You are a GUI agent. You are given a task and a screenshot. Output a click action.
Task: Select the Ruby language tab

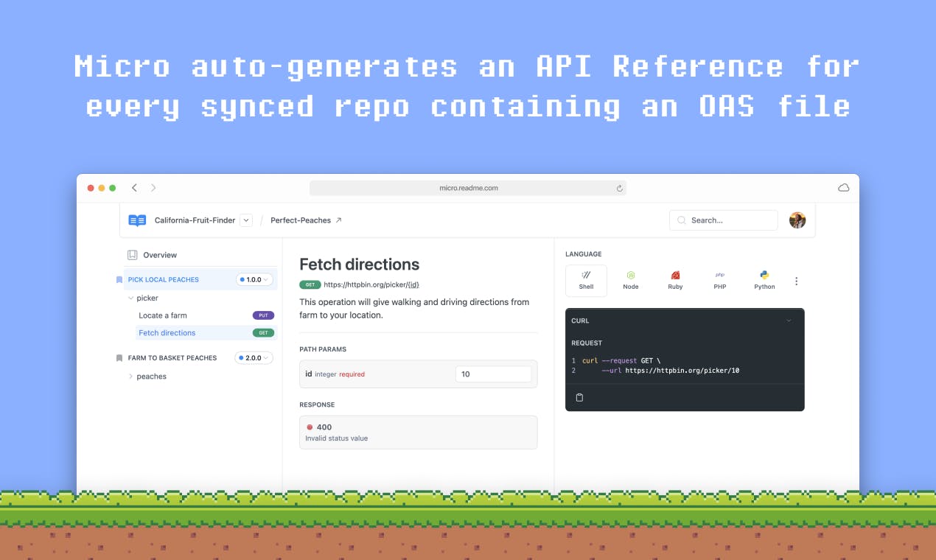point(675,281)
